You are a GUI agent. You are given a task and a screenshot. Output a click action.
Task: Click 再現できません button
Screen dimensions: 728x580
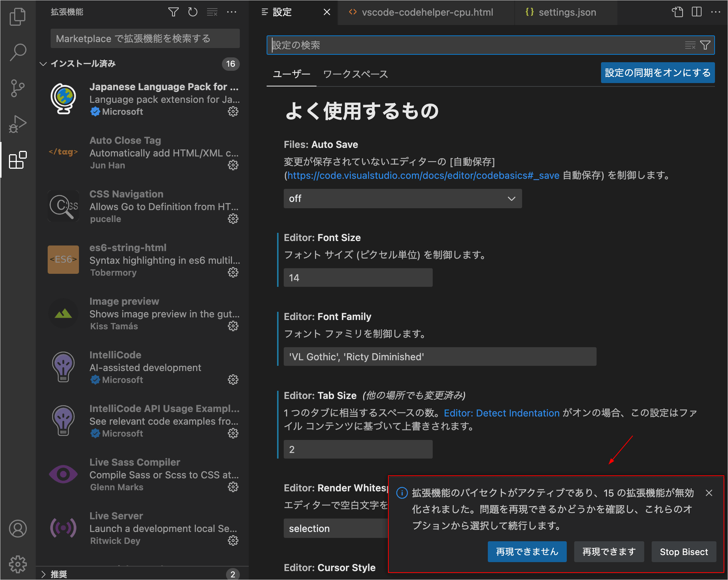(527, 552)
